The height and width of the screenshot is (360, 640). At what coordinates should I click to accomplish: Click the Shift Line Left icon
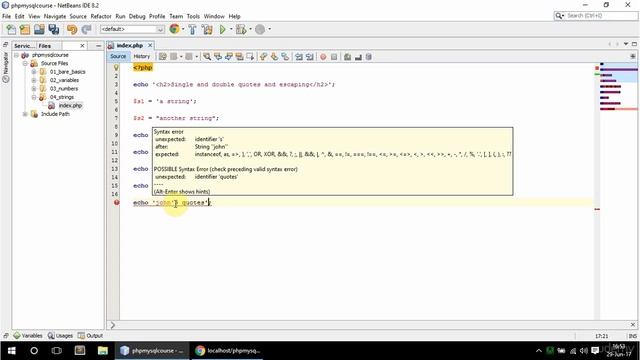click(299, 57)
